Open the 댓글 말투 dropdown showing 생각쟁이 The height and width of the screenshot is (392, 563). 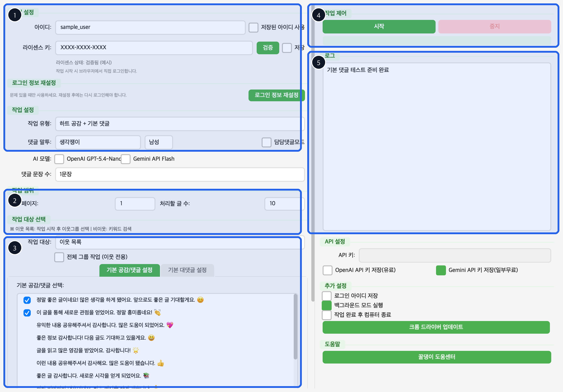(x=98, y=142)
